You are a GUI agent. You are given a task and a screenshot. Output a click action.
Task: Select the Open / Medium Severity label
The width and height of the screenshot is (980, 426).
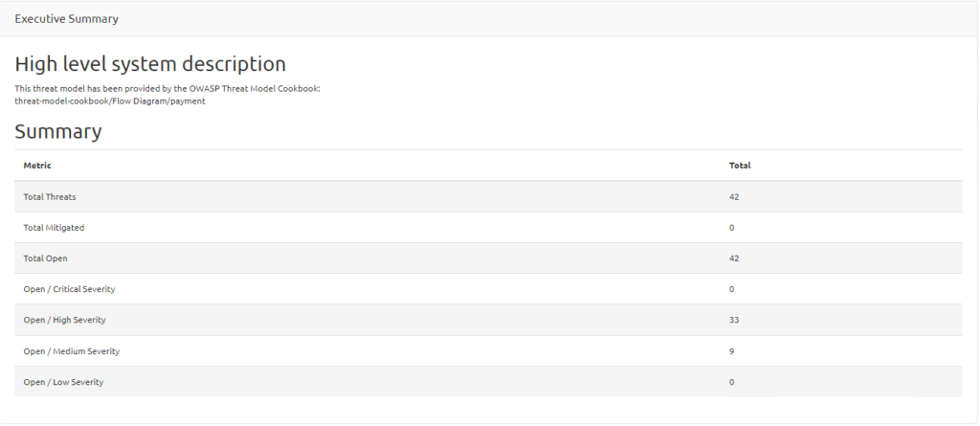(x=71, y=351)
